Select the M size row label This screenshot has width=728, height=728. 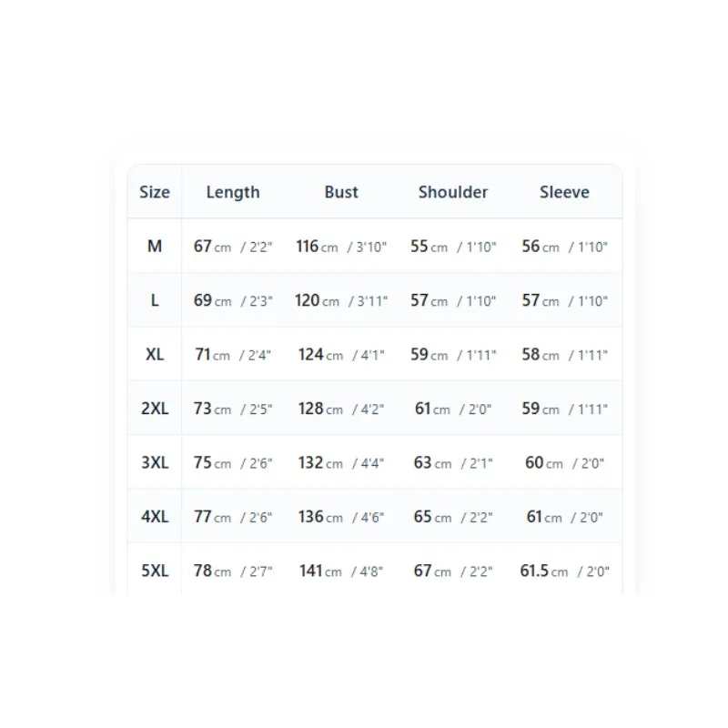pyautogui.click(x=155, y=246)
